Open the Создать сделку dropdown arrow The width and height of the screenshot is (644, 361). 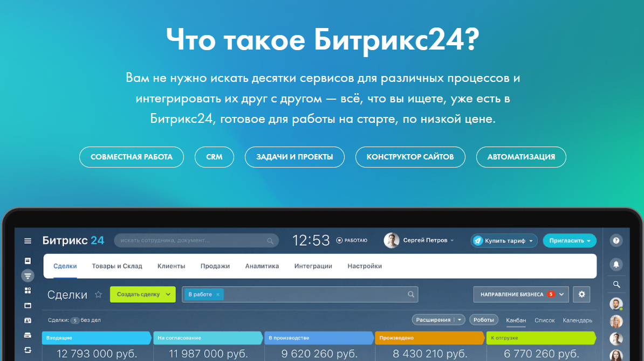[169, 295]
